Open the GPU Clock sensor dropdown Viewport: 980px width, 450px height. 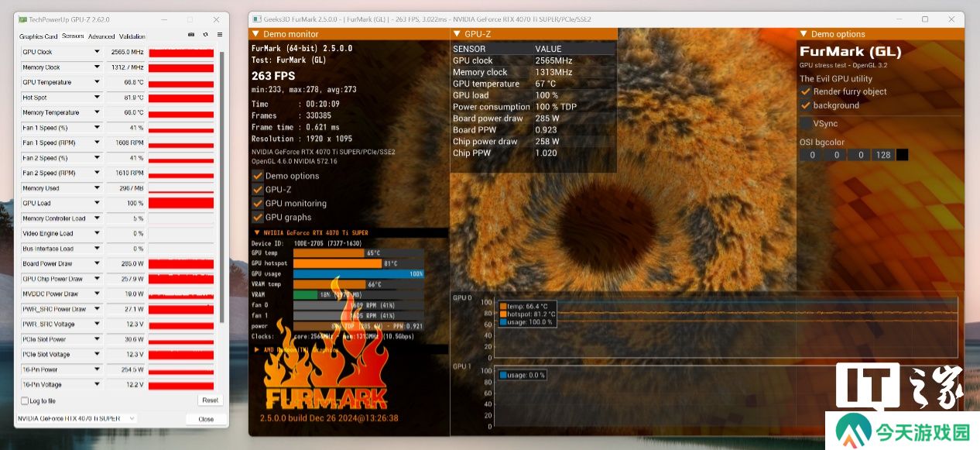click(97, 52)
